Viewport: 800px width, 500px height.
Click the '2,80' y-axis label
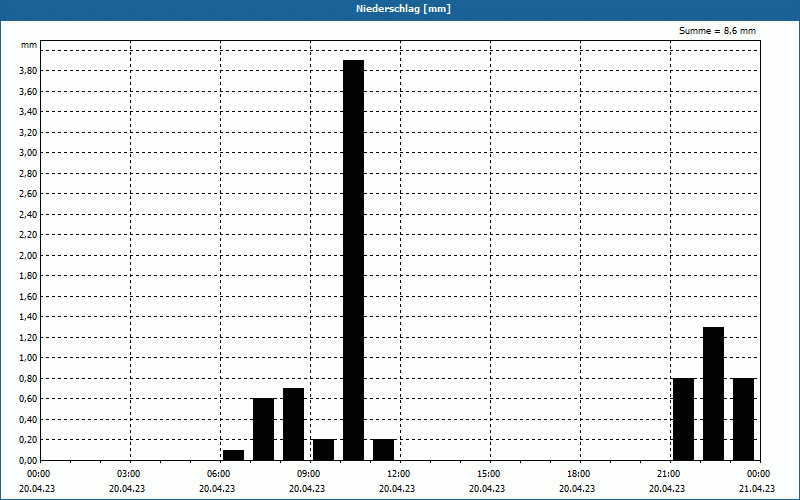tap(28, 173)
